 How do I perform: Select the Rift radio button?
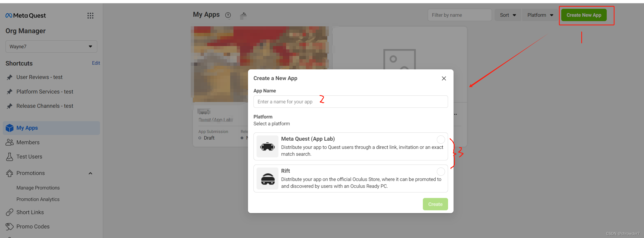(441, 172)
